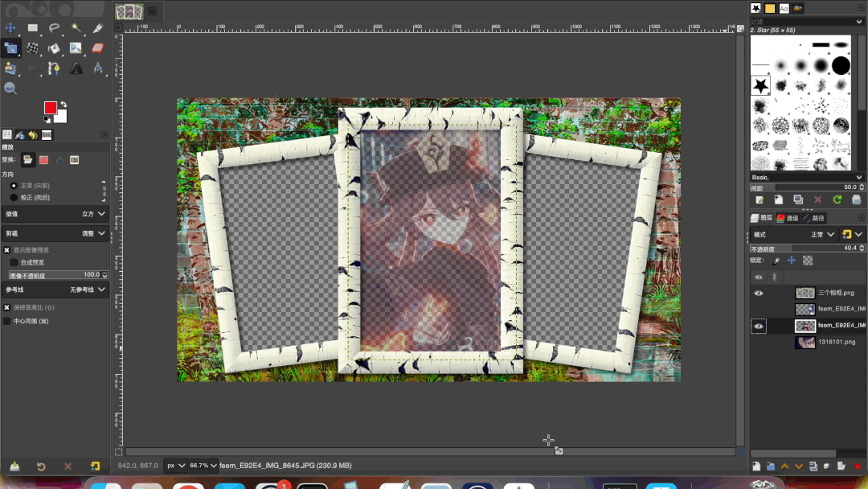Adjust the brush 间距 spacing slider
868x489 pixels.
coord(807,187)
